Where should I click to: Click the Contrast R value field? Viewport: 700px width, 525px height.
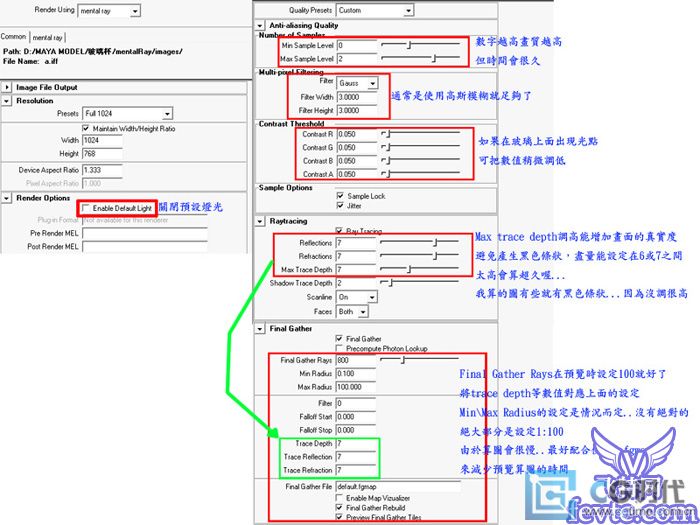pyautogui.click(x=357, y=134)
